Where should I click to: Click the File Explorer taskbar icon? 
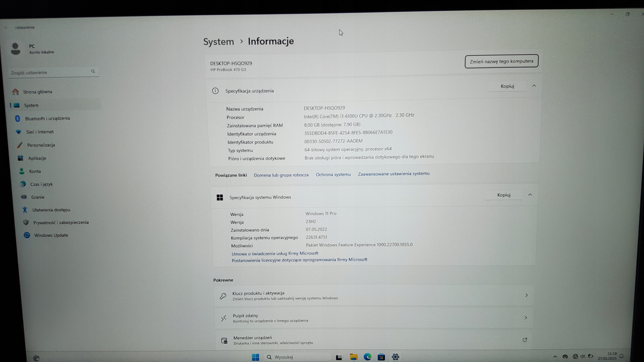[x=353, y=357]
